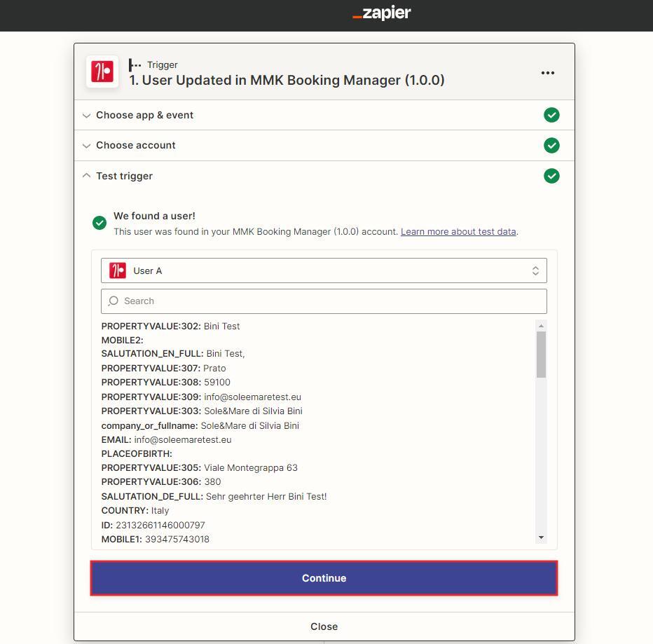
Task: Click green checkmark beside Choose app & event
Action: tap(551, 115)
